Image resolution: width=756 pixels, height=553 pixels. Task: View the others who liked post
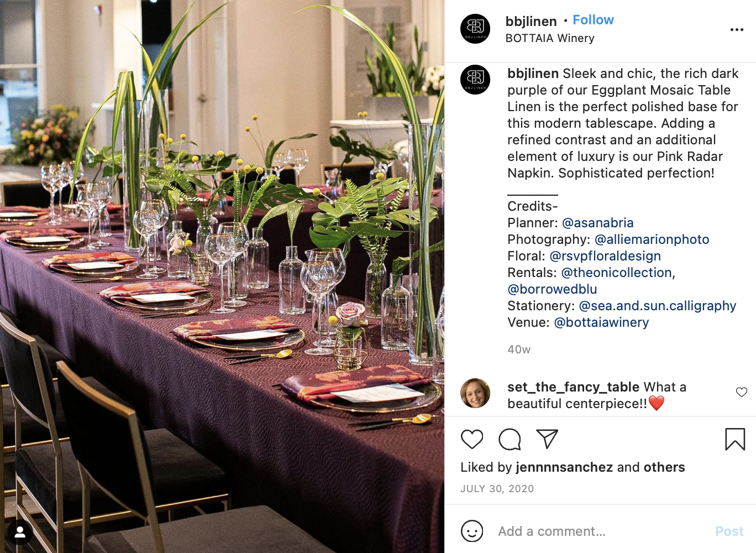pos(664,467)
